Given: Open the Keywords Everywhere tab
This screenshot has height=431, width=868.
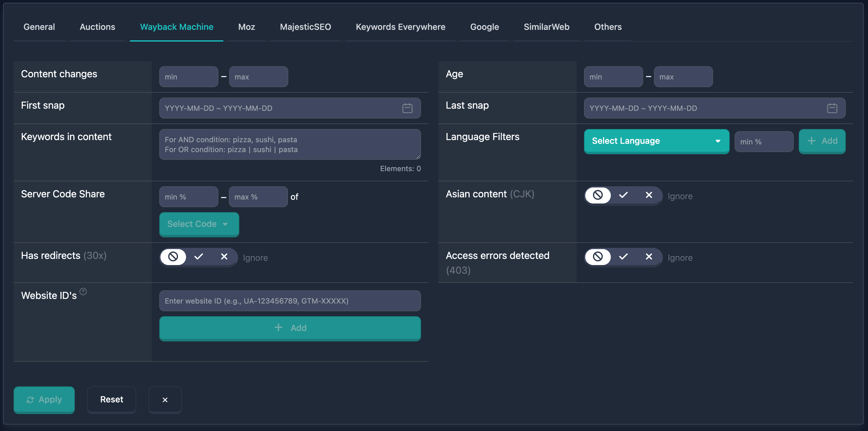Looking at the screenshot, I should pos(401,27).
